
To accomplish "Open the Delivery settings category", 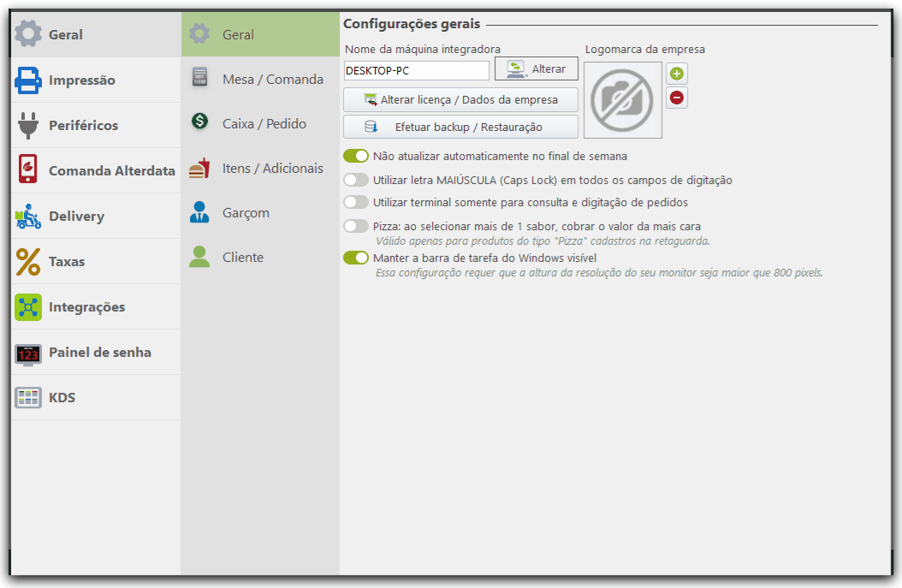I will tap(96, 217).
